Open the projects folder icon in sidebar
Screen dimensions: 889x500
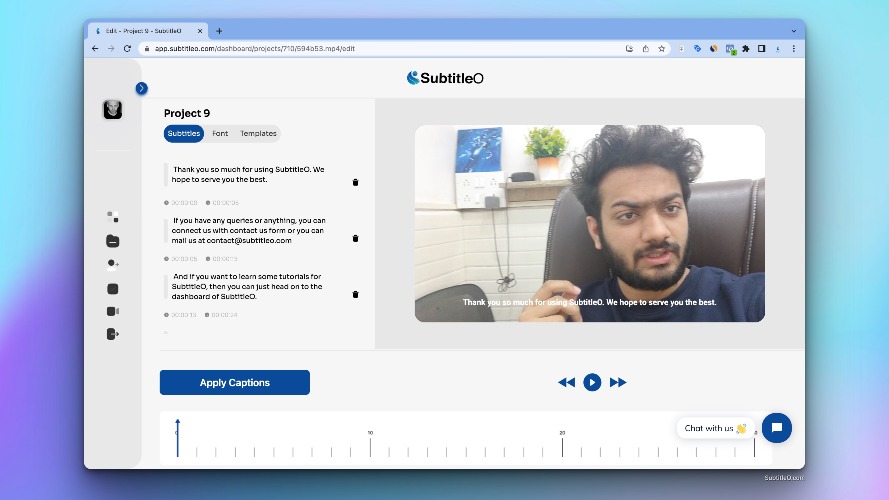tap(113, 241)
